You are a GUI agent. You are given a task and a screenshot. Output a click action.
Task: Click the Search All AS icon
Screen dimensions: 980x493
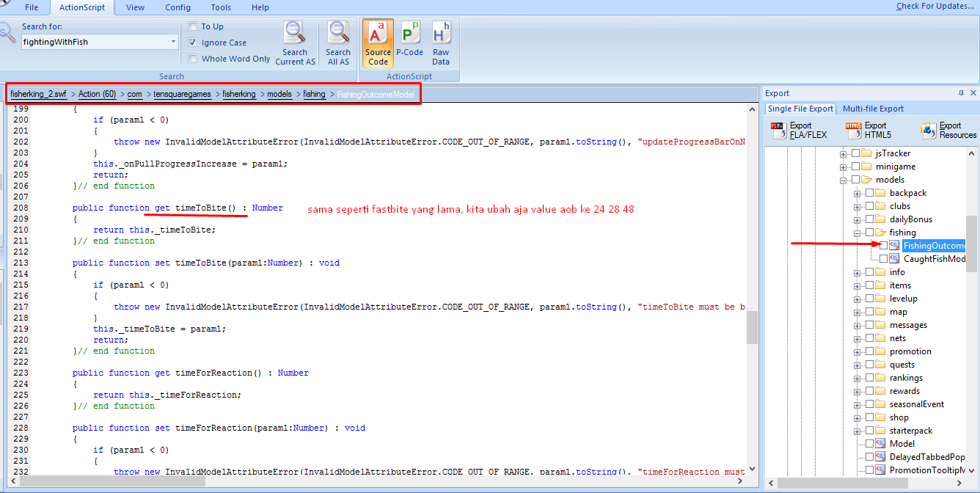click(x=338, y=32)
